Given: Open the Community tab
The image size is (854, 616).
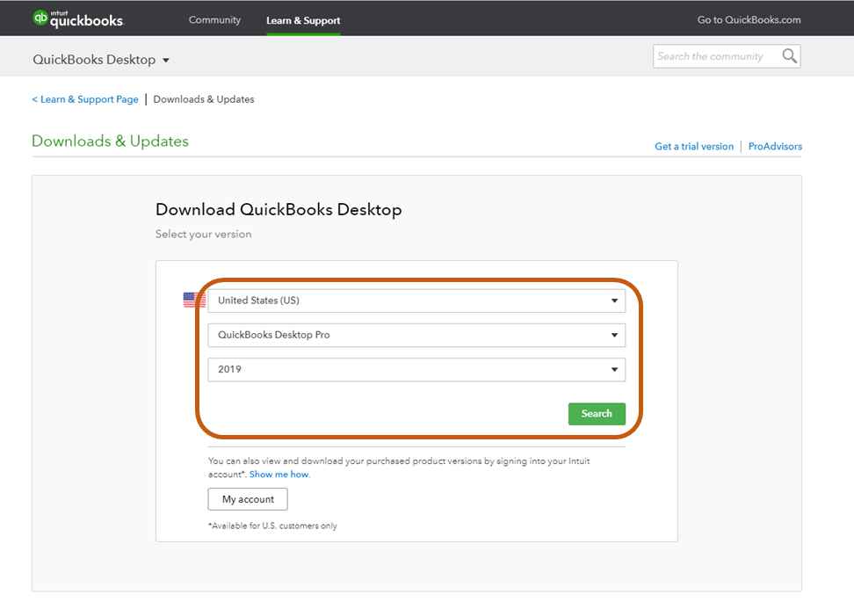Looking at the screenshot, I should [214, 19].
